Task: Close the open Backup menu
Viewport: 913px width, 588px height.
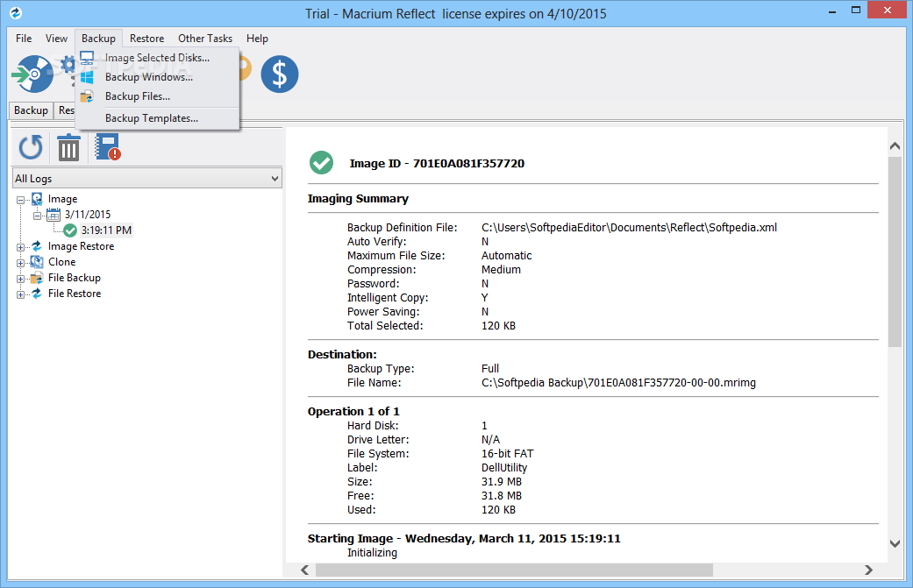Action: click(98, 39)
